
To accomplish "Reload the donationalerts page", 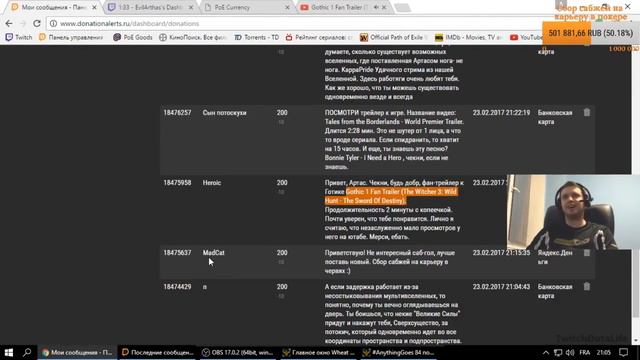I will point(37,23).
